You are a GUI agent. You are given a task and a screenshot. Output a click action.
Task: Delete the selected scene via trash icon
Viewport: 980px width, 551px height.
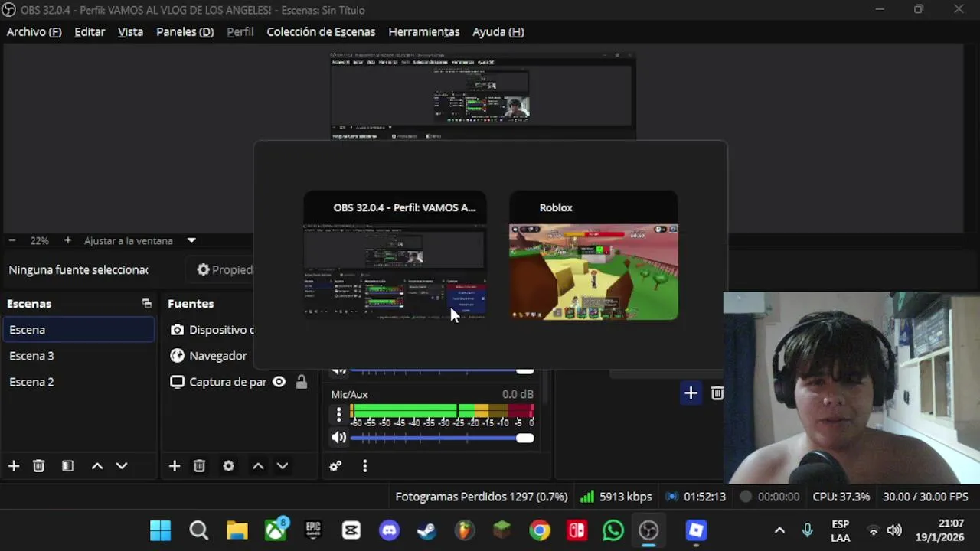point(38,465)
